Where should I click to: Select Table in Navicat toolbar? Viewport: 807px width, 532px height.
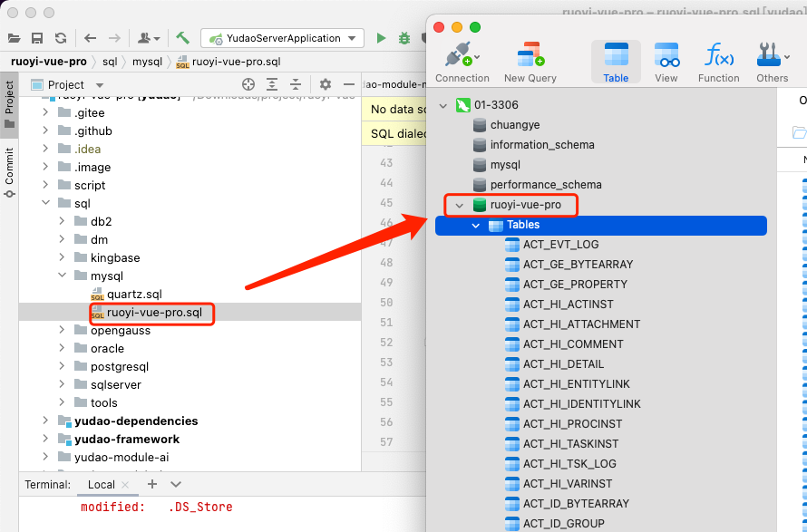point(616,62)
